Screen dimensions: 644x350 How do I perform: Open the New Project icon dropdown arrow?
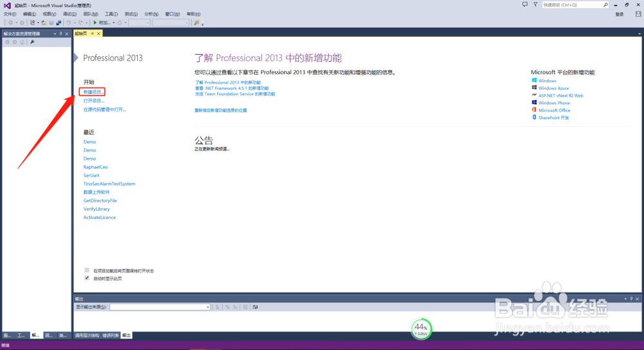[38, 23]
